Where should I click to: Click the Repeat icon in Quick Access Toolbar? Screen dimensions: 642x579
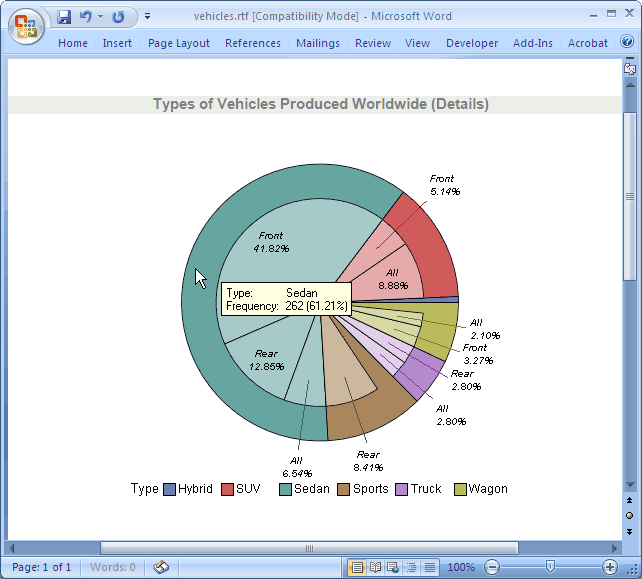click(119, 17)
